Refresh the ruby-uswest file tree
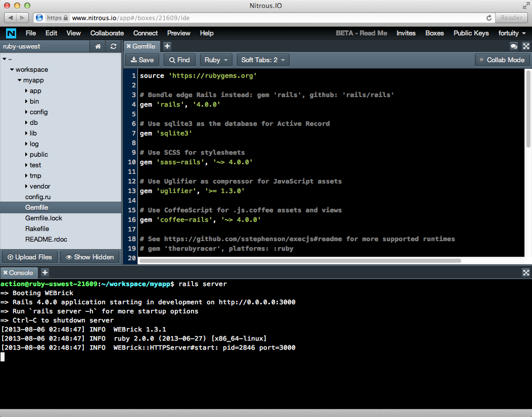 tap(113, 46)
